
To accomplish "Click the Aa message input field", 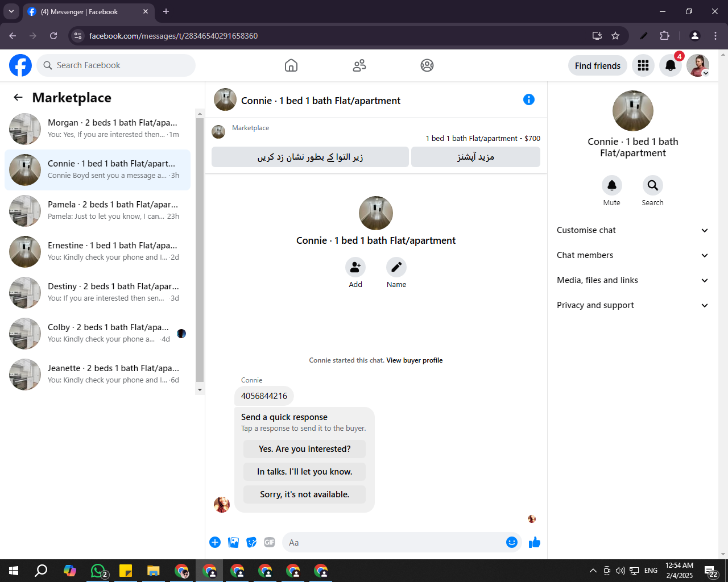I will [394, 542].
